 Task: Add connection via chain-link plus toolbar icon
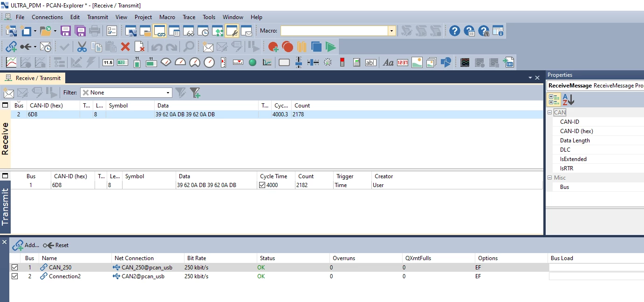(11, 47)
